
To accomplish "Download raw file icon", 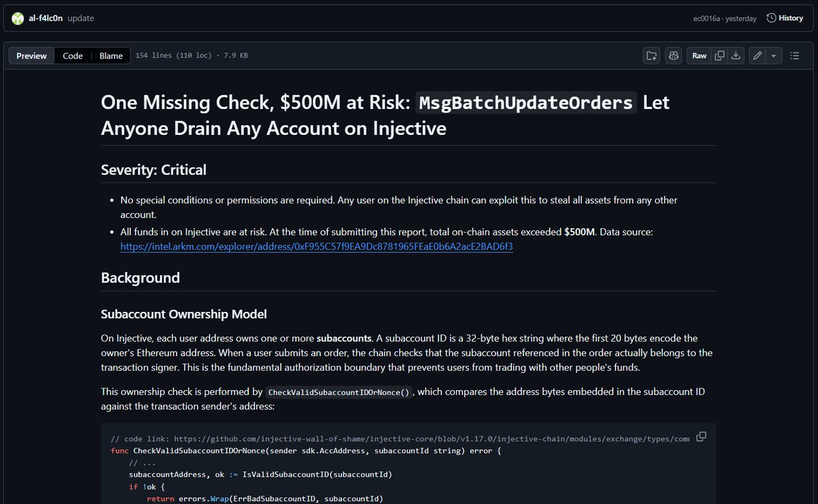I will coord(736,56).
